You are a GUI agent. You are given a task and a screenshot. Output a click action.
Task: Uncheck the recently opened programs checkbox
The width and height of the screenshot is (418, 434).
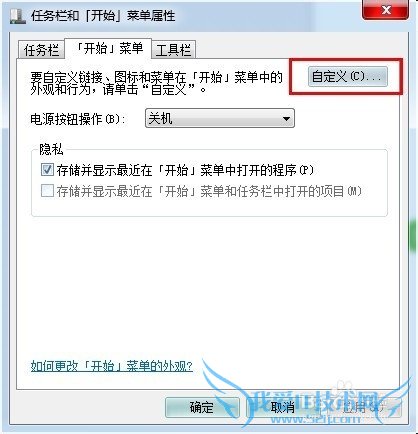pos(47,170)
